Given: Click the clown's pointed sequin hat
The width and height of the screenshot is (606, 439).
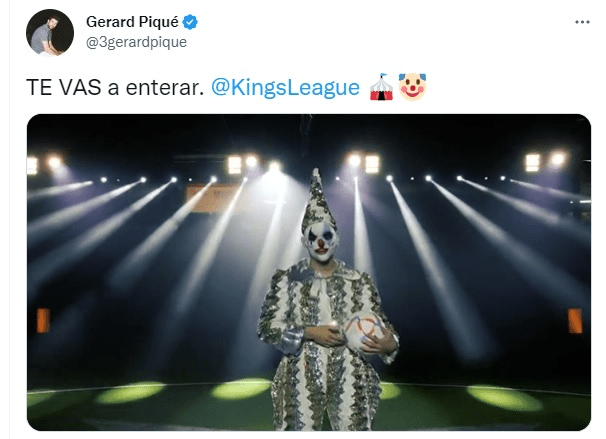Looking at the screenshot, I should tap(318, 201).
